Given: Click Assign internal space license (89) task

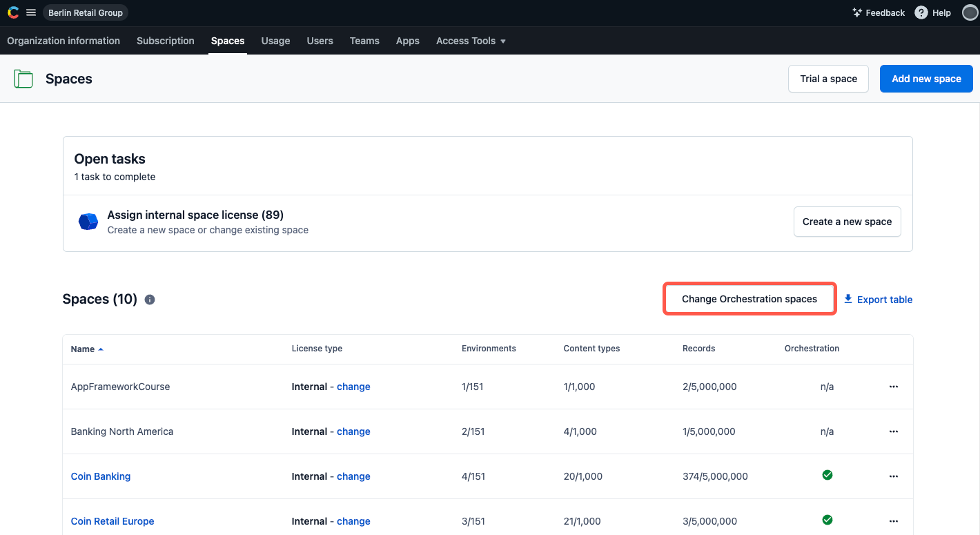Looking at the screenshot, I should pyautogui.click(x=195, y=215).
